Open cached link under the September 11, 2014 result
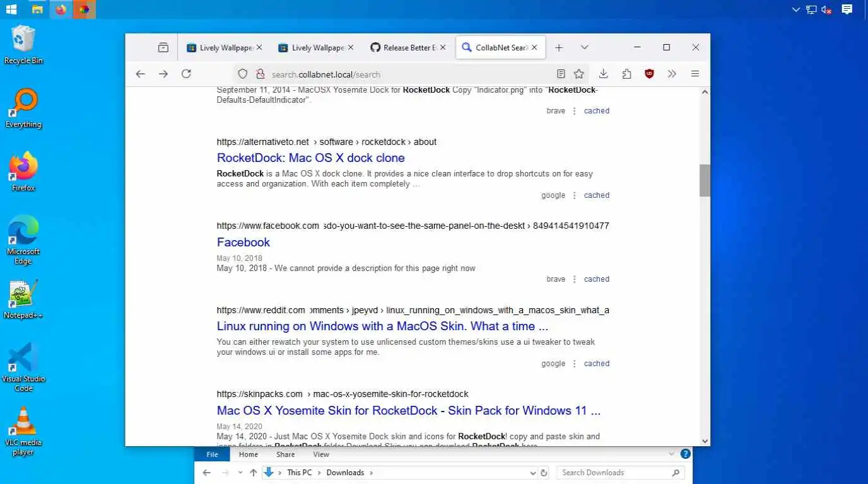 tap(597, 111)
